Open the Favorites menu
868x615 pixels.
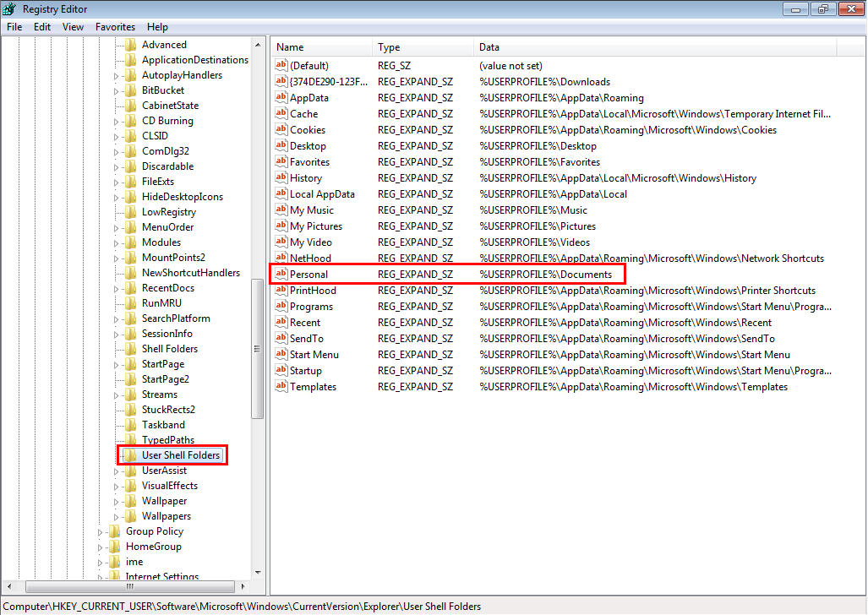[x=115, y=26]
